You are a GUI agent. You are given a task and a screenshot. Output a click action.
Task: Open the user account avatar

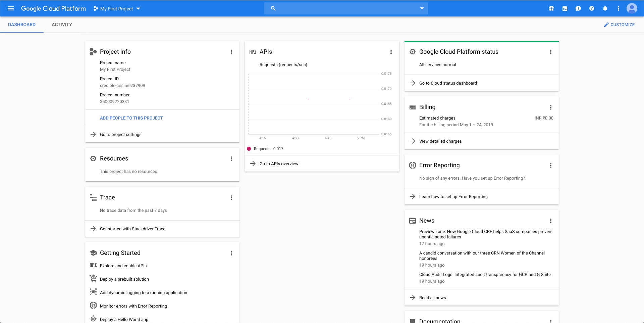632,8
